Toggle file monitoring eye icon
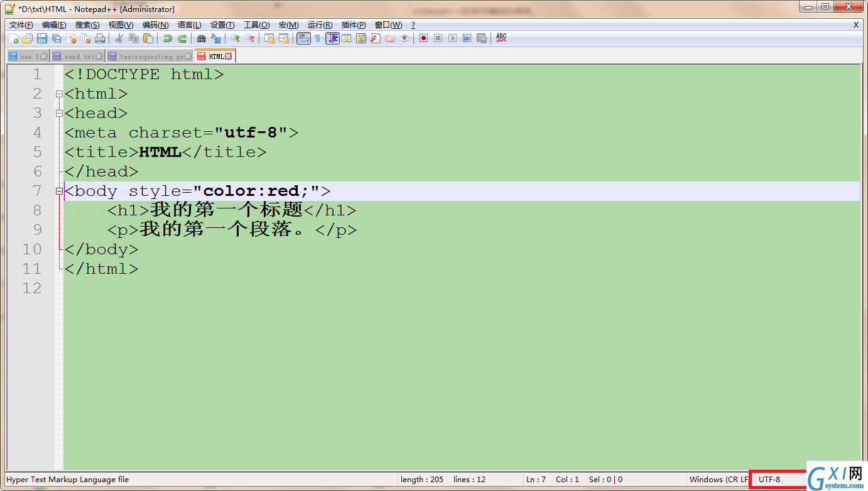The width and height of the screenshot is (868, 491). tap(404, 38)
